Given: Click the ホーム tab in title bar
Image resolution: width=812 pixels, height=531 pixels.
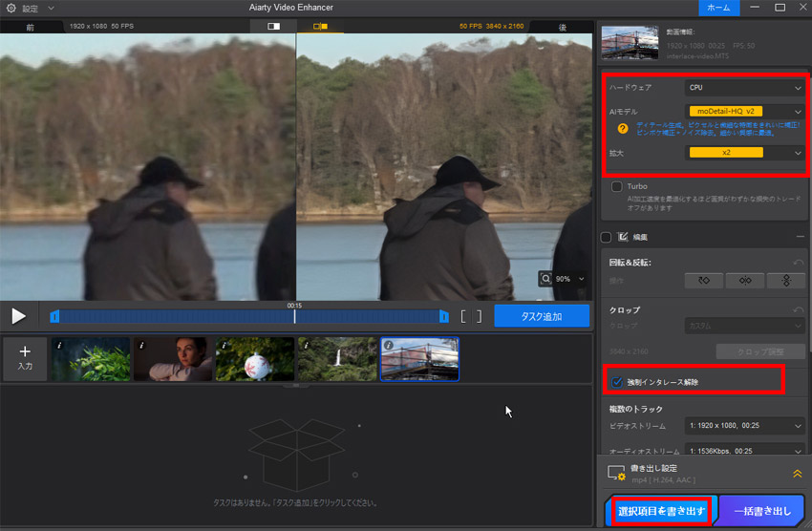Looking at the screenshot, I should (718, 8).
